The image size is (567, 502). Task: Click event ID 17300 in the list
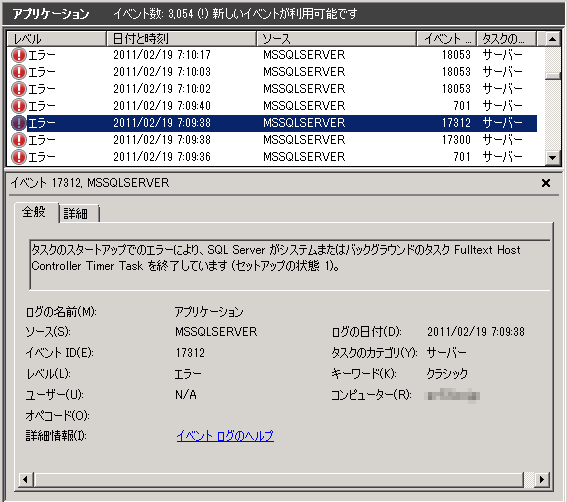[456, 140]
